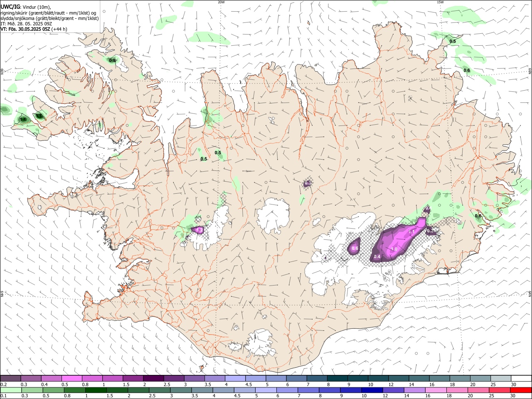Select the 'rigning/skúrir' legend description line

pyautogui.click(x=48, y=13)
